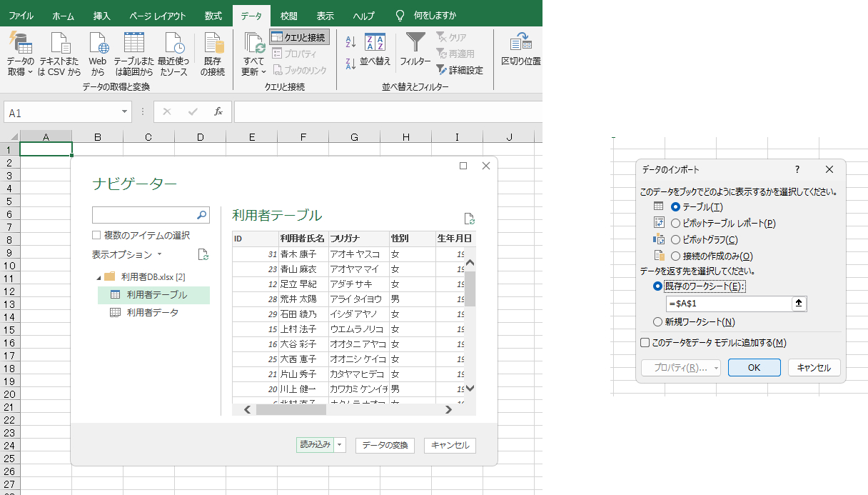Viewport: 868px width, 495px height.
Task: Click the formula bar confirm checkmark
Action: tap(192, 112)
